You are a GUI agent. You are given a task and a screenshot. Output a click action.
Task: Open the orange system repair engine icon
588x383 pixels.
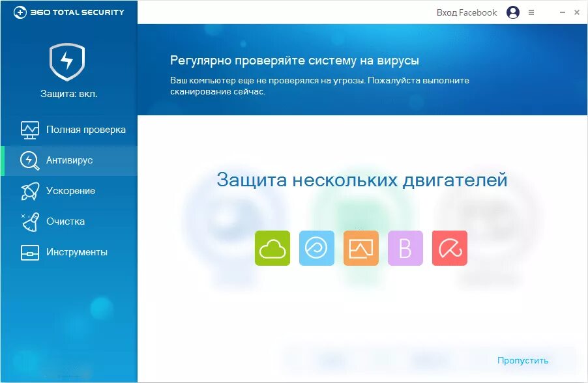pyautogui.click(x=361, y=248)
